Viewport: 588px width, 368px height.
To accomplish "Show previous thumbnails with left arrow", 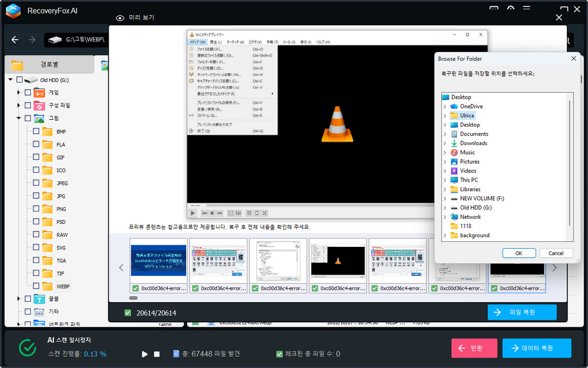I will click(122, 267).
